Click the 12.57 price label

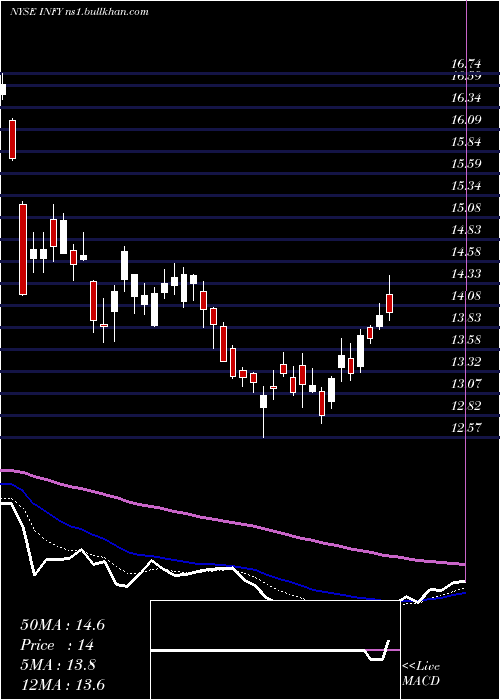467,428
